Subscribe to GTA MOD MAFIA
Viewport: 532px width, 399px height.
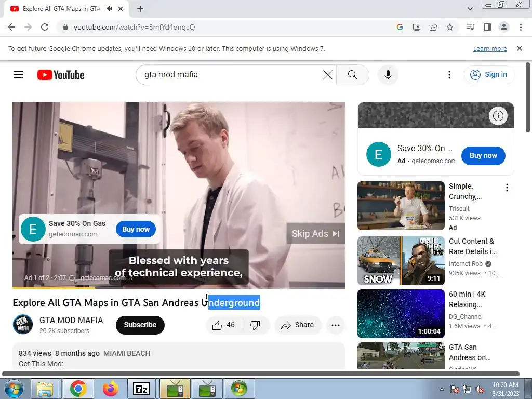[140, 325]
